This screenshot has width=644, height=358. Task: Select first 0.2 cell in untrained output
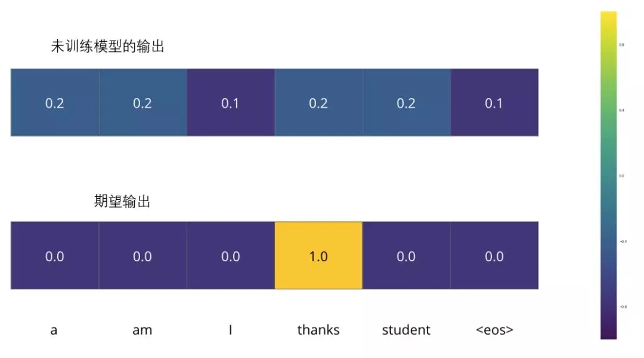[x=55, y=103]
